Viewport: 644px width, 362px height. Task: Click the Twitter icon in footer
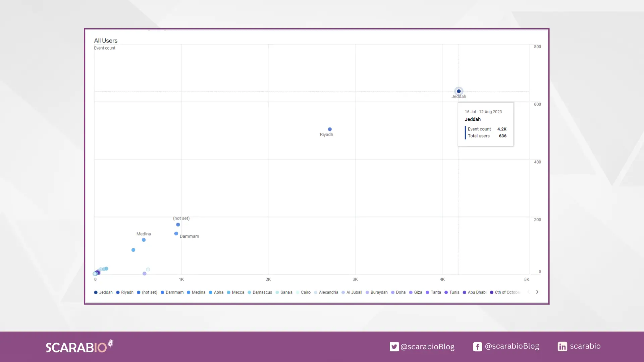click(x=394, y=347)
